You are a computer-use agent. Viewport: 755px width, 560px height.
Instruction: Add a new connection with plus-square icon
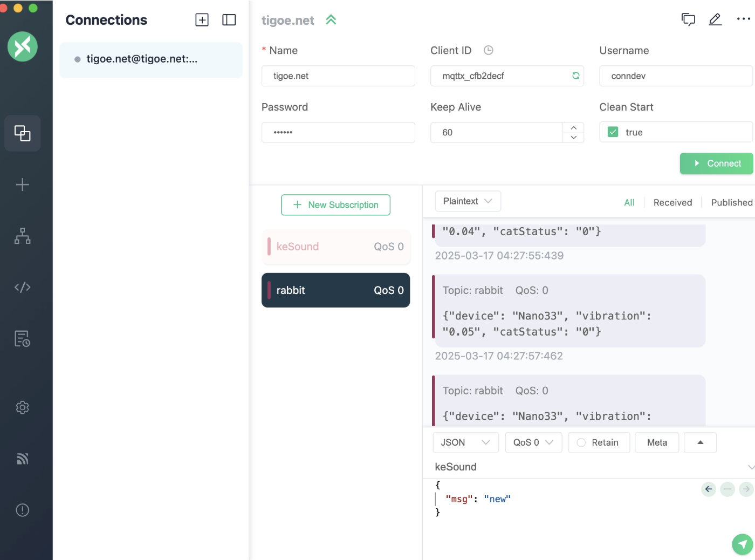pyautogui.click(x=202, y=20)
